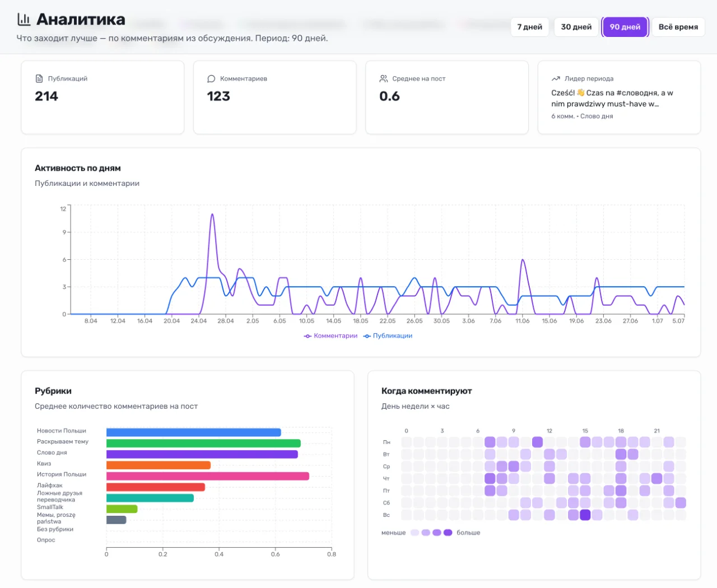The height and width of the screenshot is (588, 717).
Task: Click the SmallTalk category label
Action: coord(50,507)
